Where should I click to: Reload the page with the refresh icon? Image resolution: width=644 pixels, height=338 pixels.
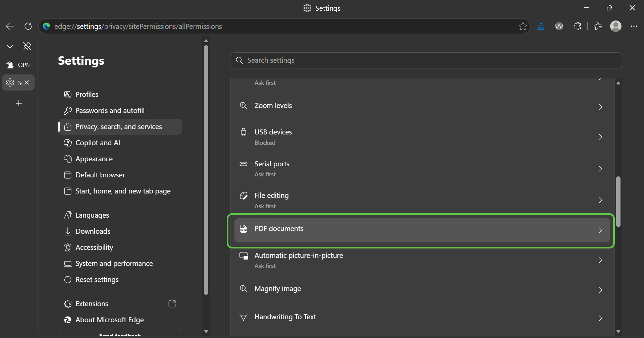28,26
